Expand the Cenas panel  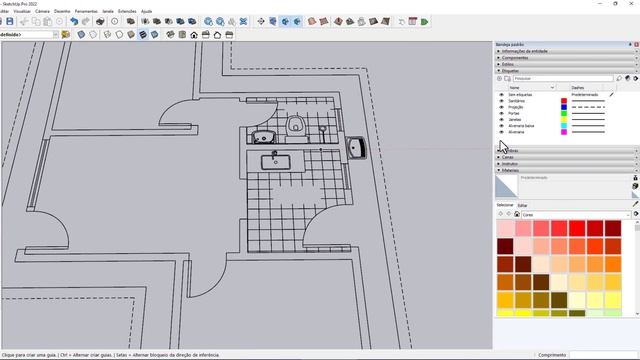(567, 157)
